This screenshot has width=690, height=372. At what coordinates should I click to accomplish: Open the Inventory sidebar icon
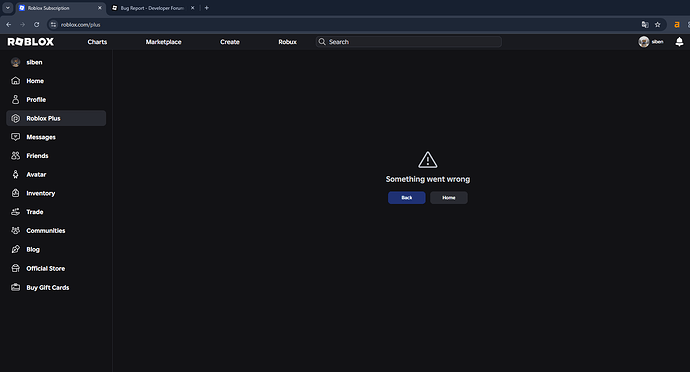pyautogui.click(x=15, y=193)
